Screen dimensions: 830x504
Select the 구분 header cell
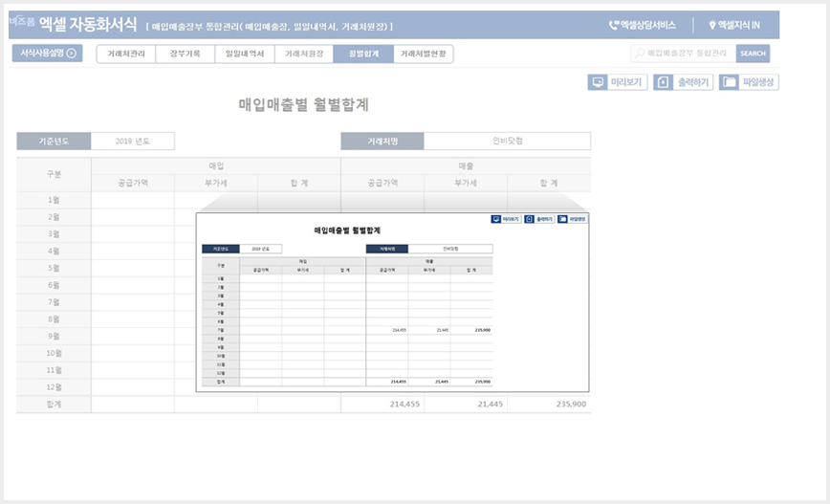coord(54,174)
